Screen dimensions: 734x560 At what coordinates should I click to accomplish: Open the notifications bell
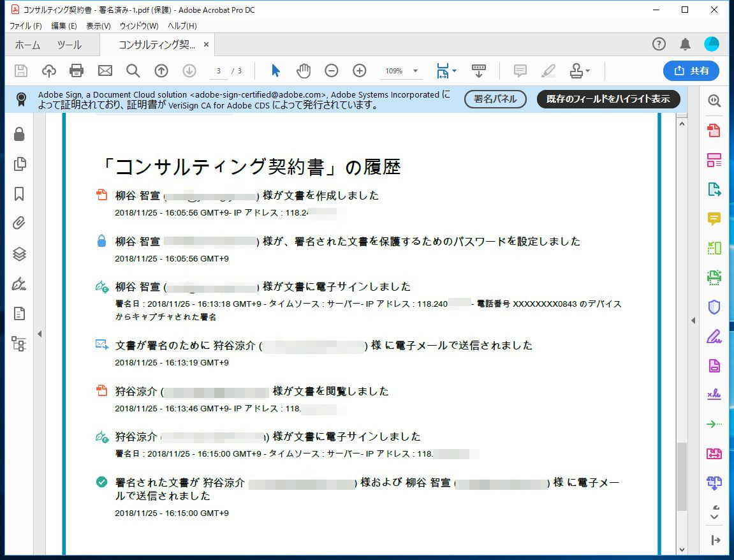pos(685,44)
